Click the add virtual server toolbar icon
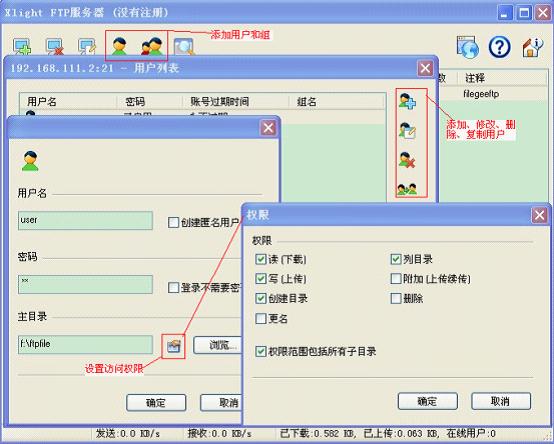 pos(22,46)
